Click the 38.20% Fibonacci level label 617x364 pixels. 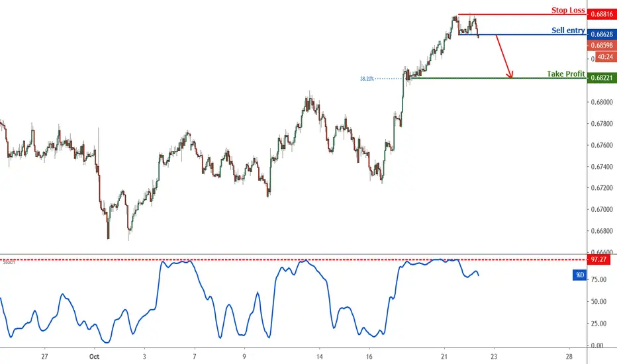tap(367, 79)
